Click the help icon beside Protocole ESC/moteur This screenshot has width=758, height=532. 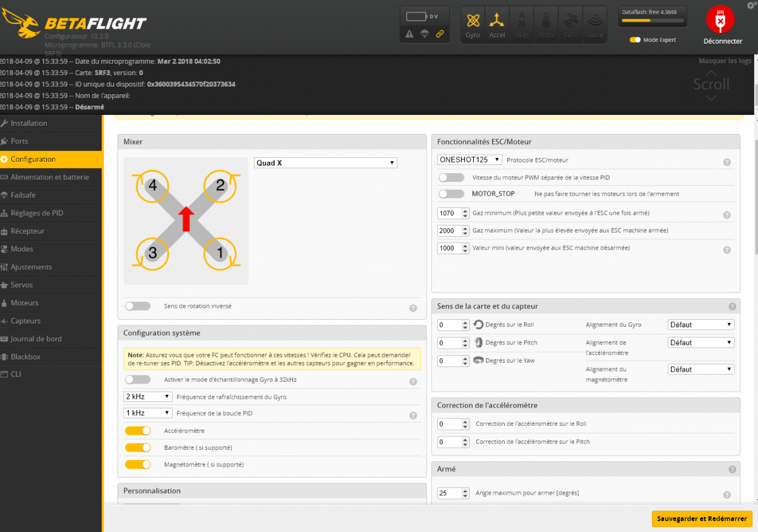(727, 162)
